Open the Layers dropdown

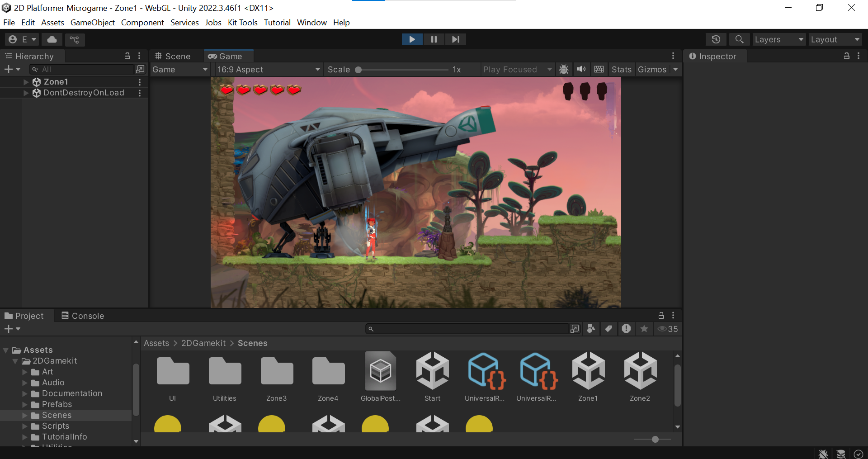(x=779, y=39)
